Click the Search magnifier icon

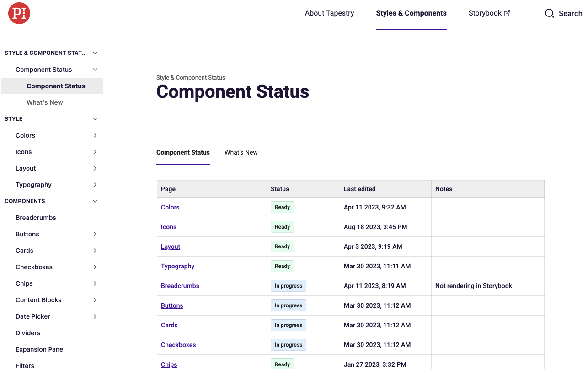pyautogui.click(x=550, y=13)
